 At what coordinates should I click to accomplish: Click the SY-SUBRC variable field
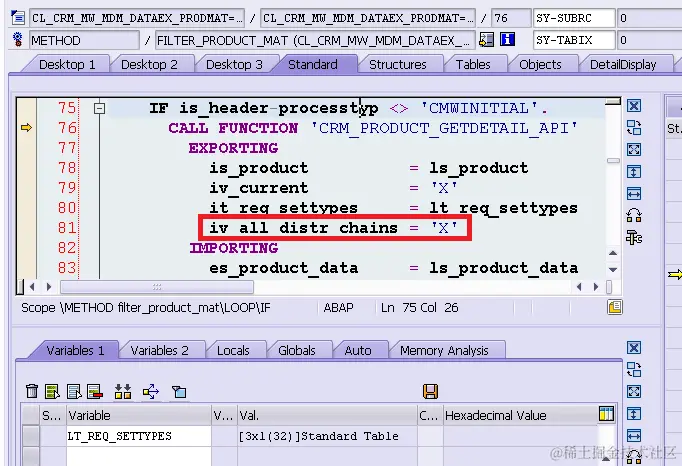575,18
